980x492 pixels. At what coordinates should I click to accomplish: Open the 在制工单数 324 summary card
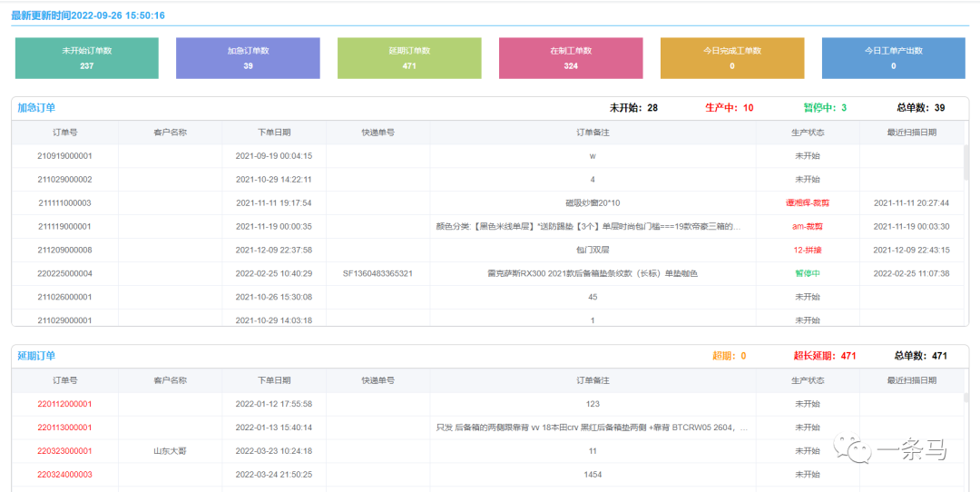coord(571,58)
